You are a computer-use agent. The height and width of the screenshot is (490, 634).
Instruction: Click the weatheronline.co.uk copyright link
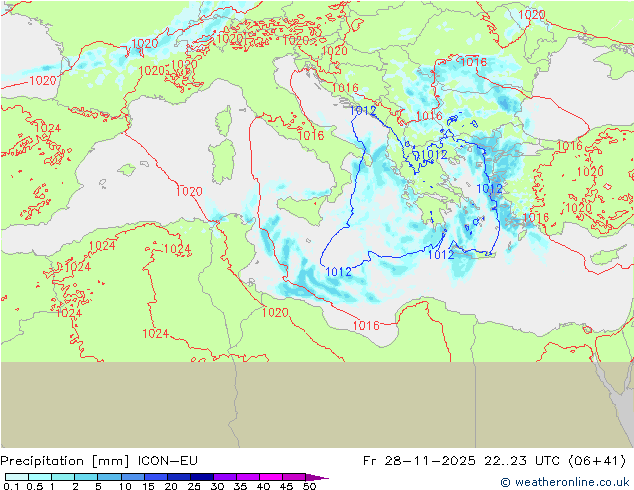pyautogui.click(x=565, y=482)
